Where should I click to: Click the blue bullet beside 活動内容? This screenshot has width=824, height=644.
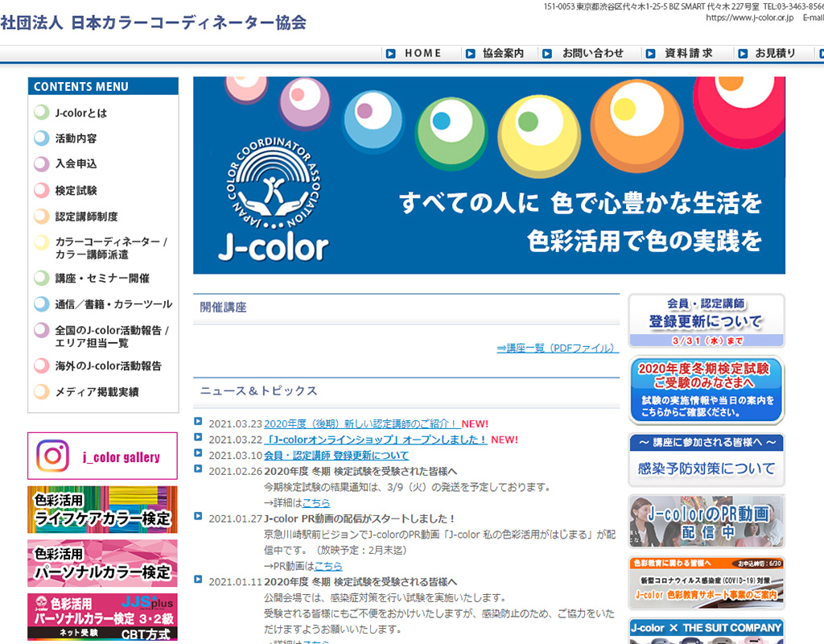point(42,138)
